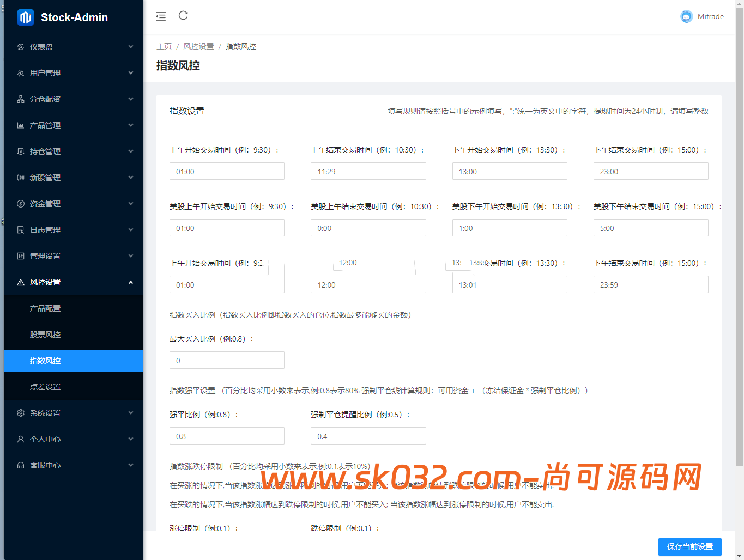Viewport: 744px width, 560px height.
Task: Select 点差设置 from the sidebar submenu
Action: (x=45, y=387)
